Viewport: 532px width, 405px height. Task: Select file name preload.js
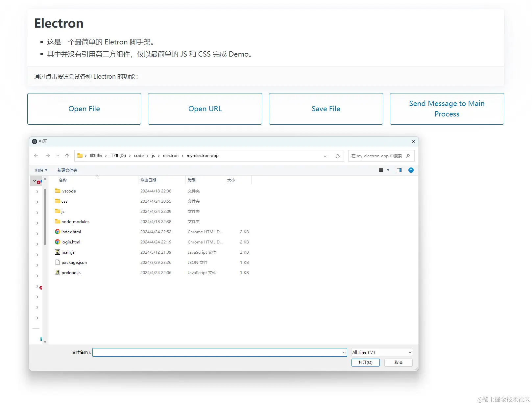(x=71, y=272)
